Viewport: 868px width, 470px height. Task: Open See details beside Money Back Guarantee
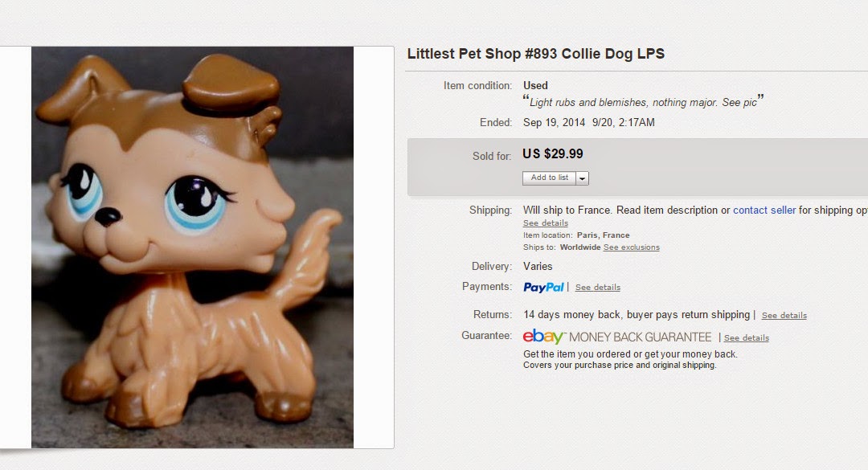tap(746, 338)
